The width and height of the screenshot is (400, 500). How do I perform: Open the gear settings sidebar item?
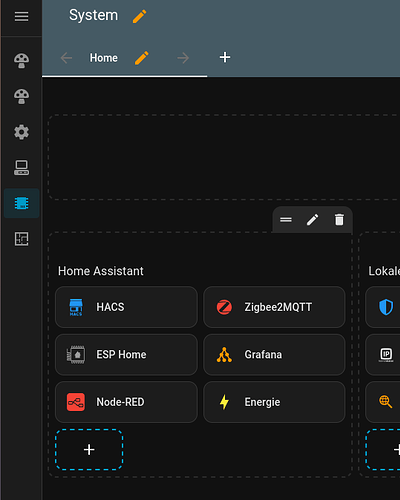[x=21, y=132]
